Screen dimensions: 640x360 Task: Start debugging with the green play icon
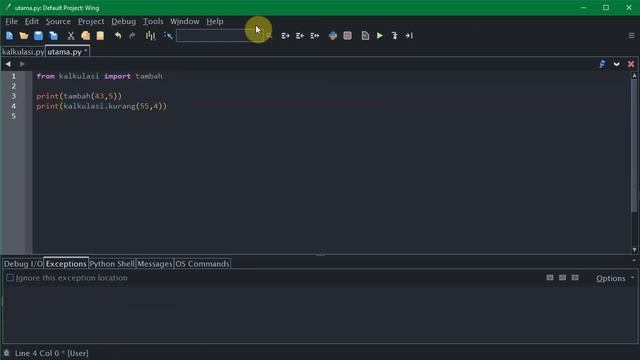[x=380, y=36]
